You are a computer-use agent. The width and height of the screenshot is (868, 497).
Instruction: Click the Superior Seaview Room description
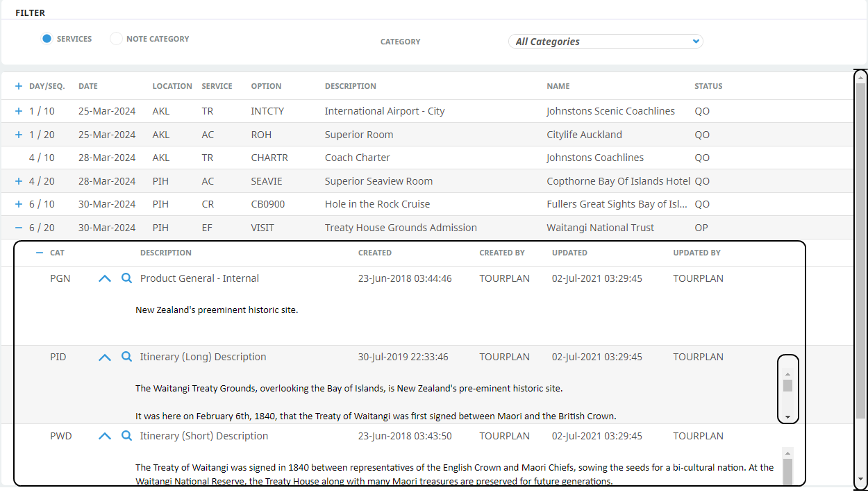tap(378, 181)
